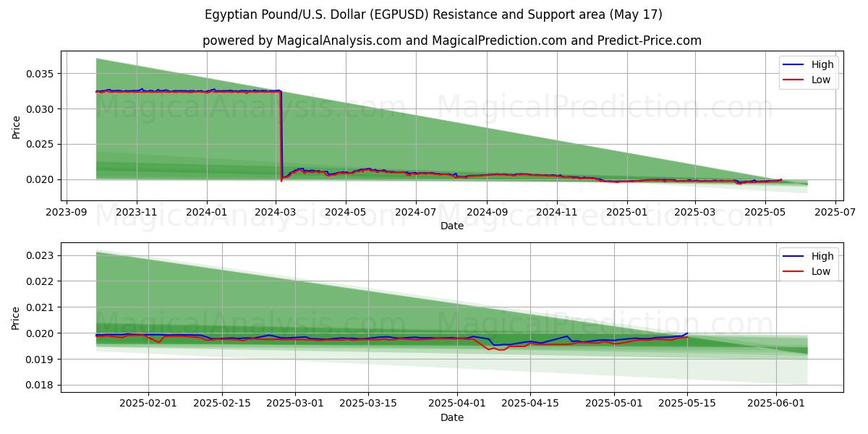Click the '0.020' y-axis label in upper chart

tap(41, 179)
